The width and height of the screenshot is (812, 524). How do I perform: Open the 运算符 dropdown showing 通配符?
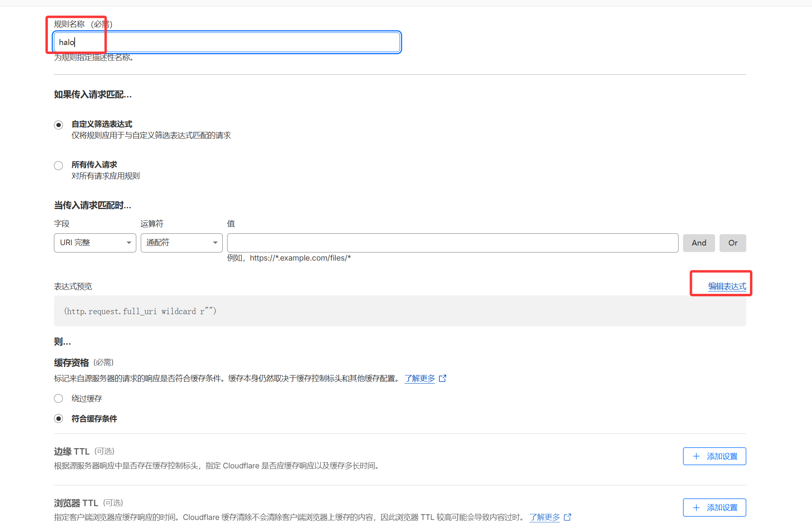click(181, 243)
